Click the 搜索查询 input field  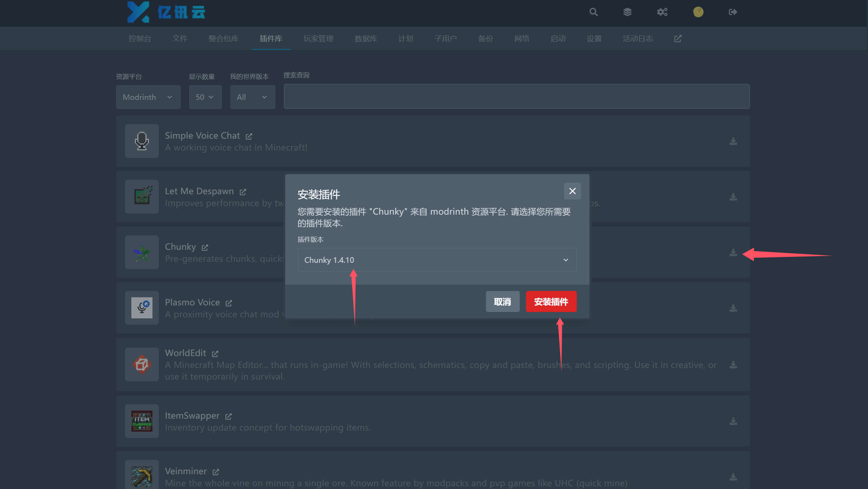click(x=517, y=96)
